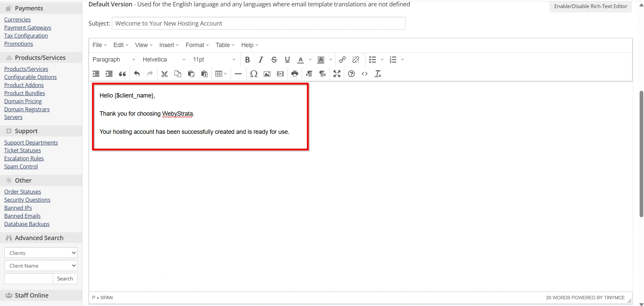Open the Table menu
The image size is (644, 306).
[225, 45]
